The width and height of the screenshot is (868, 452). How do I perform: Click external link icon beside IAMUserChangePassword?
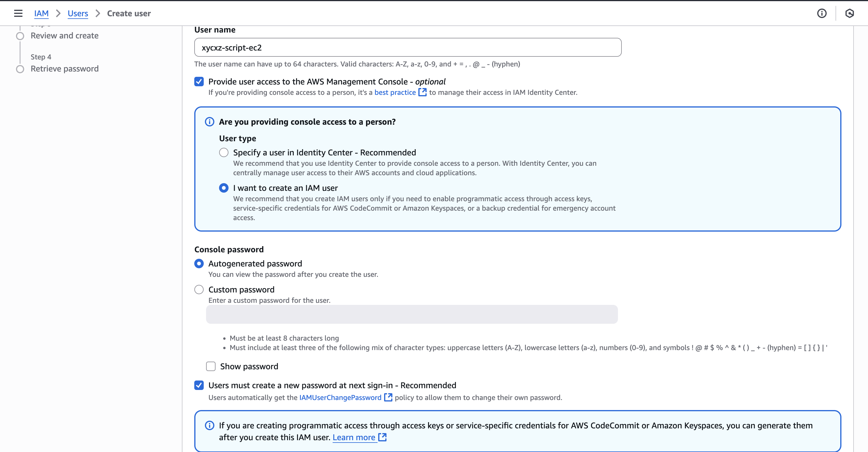[388, 397]
